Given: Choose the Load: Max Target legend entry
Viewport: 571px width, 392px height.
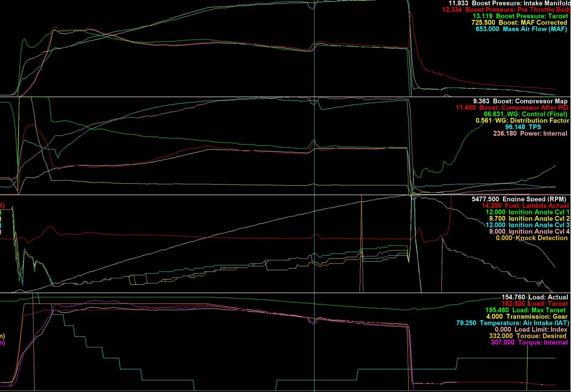Looking at the screenshot, I should [525, 310].
